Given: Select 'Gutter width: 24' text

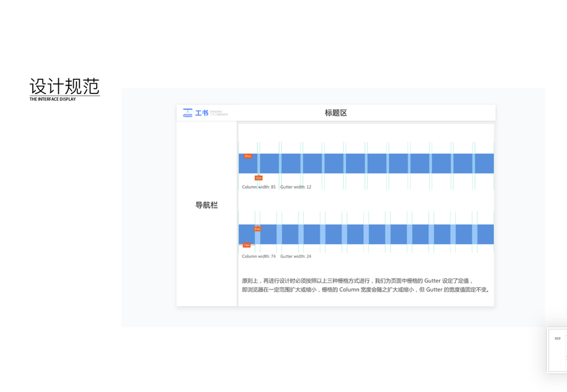Looking at the screenshot, I should [296, 256].
